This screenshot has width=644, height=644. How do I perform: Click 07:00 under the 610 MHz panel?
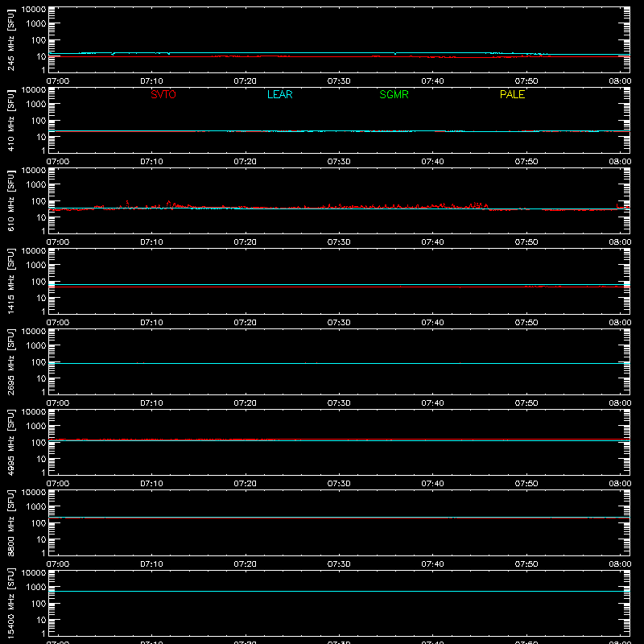pos(58,242)
